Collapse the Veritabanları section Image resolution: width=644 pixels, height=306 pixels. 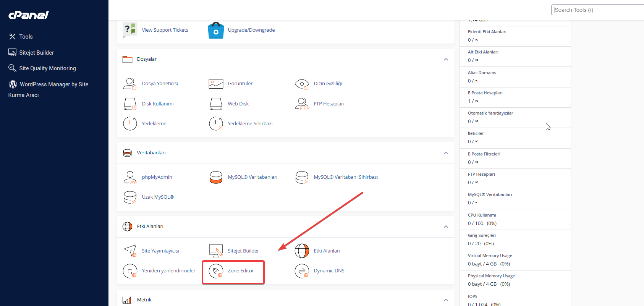(x=446, y=153)
